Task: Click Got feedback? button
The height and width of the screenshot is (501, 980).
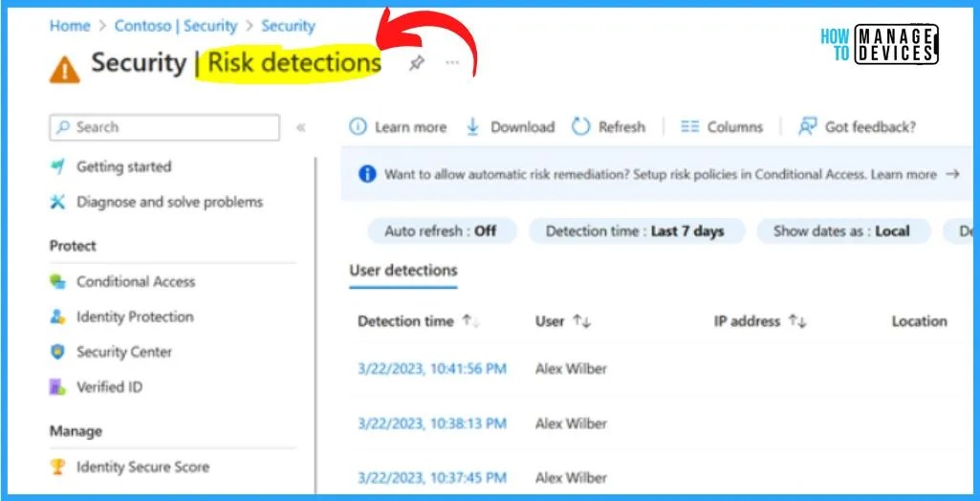Action: pyautogui.click(x=871, y=127)
